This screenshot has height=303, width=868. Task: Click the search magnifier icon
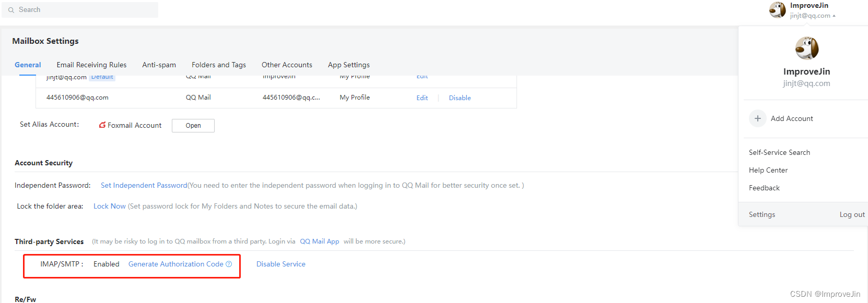(11, 10)
